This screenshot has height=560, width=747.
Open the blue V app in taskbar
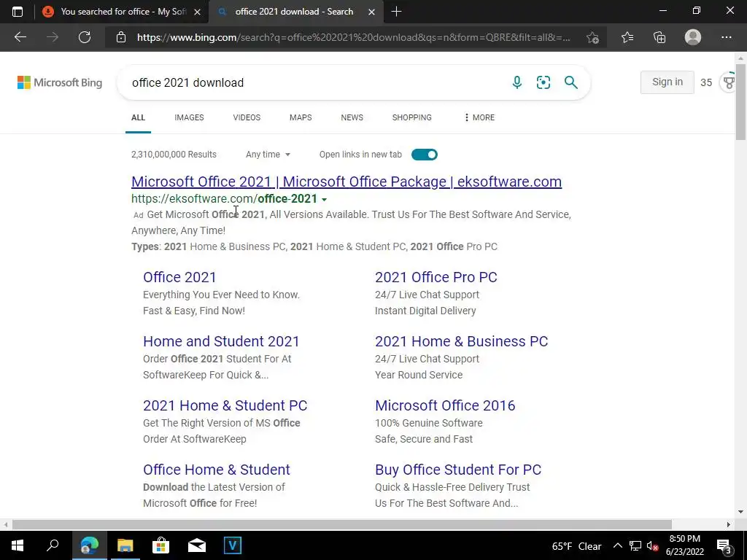[x=233, y=545]
